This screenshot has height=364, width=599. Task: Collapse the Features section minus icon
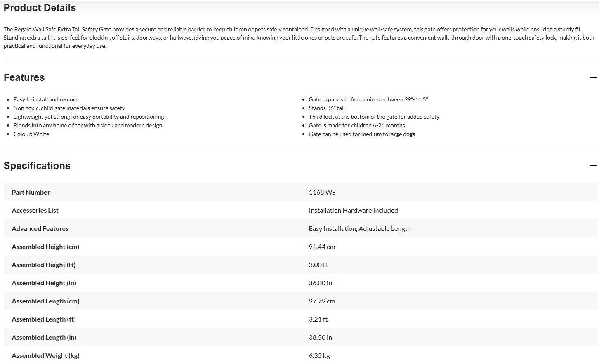[593, 77]
